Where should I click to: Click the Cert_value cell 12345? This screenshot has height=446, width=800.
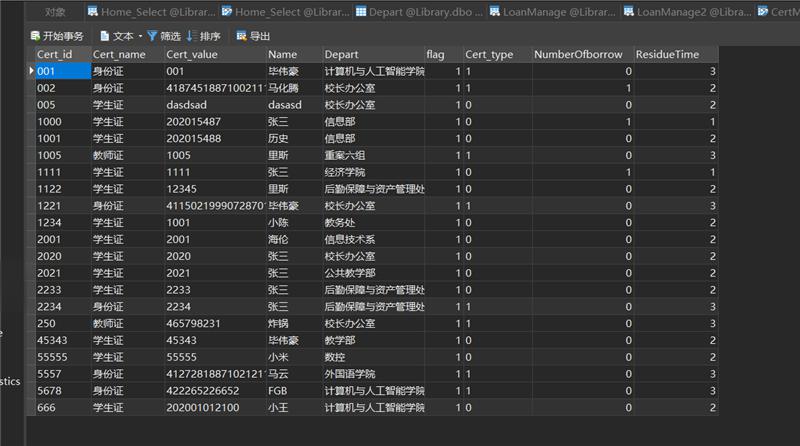[x=215, y=189]
